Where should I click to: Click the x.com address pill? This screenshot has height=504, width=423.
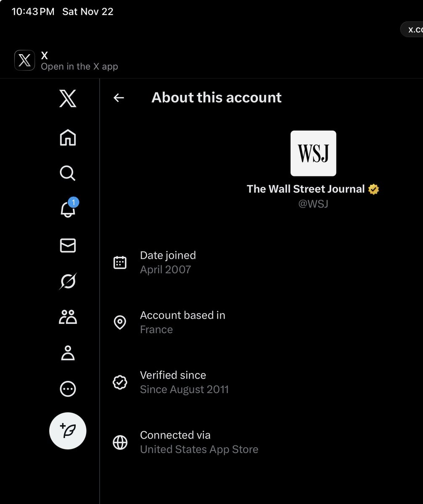pos(412,29)
